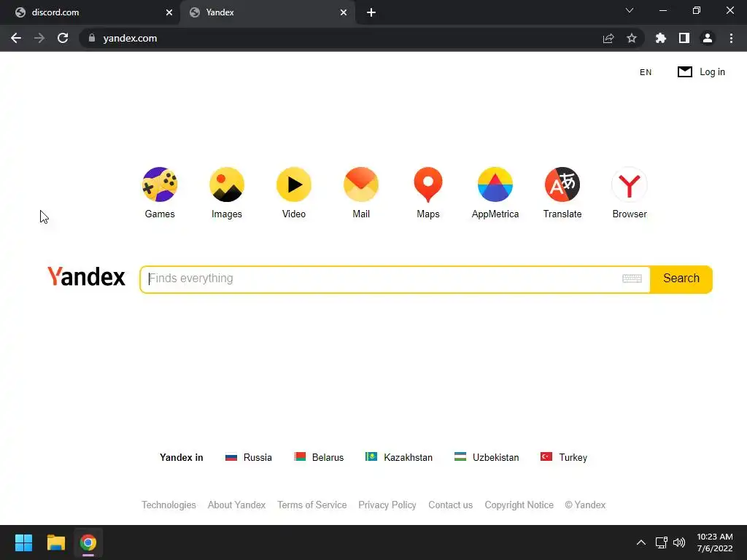Click the Yandex logo
This screenshot has width=747, height=560.
86,276
